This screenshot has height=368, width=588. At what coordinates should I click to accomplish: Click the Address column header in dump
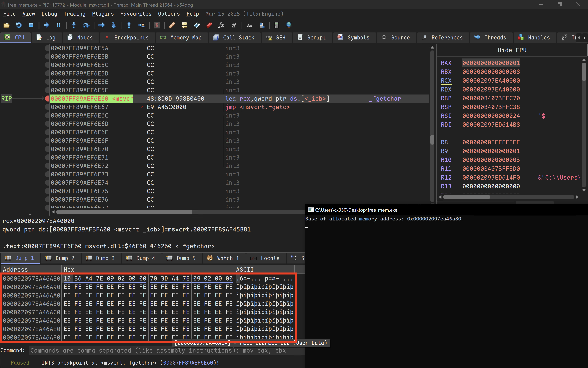(x=31, y=269)
